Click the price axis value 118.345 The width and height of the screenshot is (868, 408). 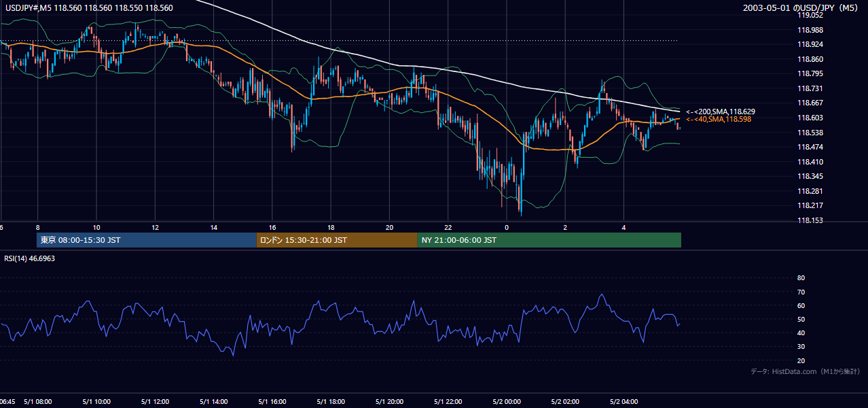click(x=810, y=176)
